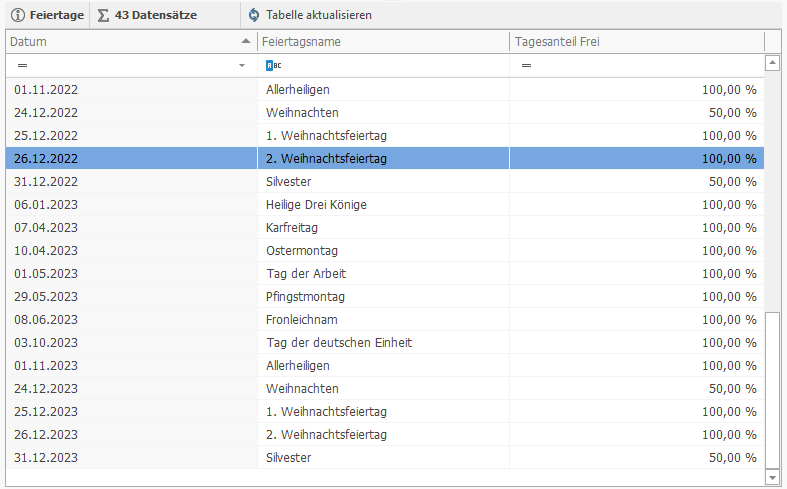
Task: Click the sum icon beside 43 Datensätze
Action: [x=103, y=15]
